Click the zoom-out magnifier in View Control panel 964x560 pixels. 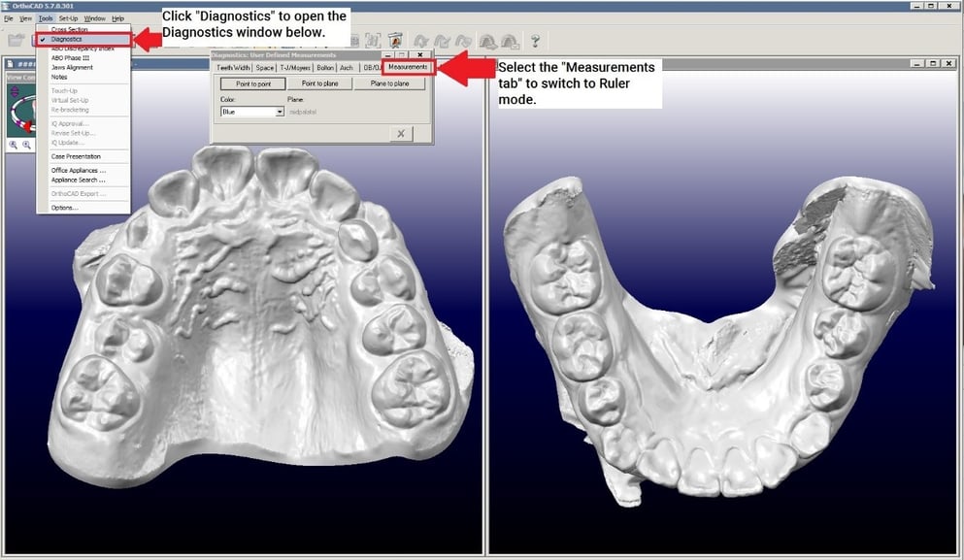[26, 145]
